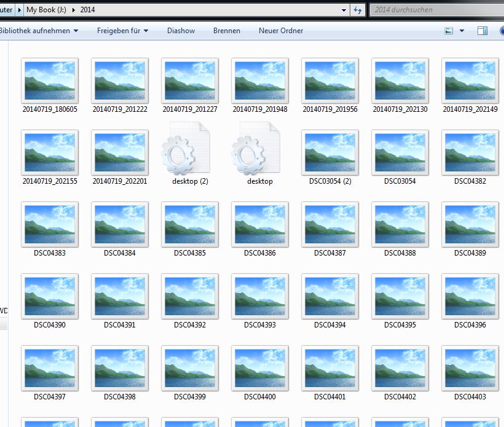Select image file 20140719_202130
The height and width of the screenshot is (427, 504).
[400, 85]
